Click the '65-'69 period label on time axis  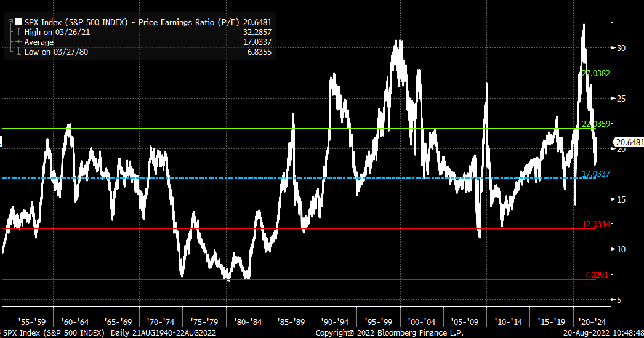pos(118,322)
